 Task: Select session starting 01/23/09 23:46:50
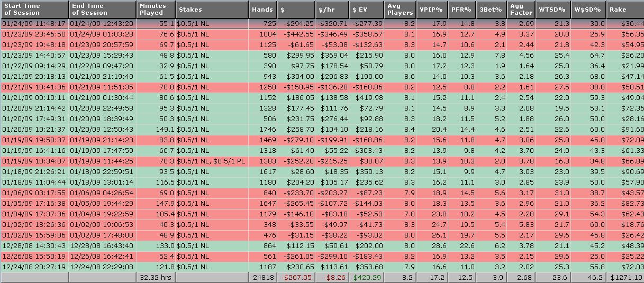(322, 34)
